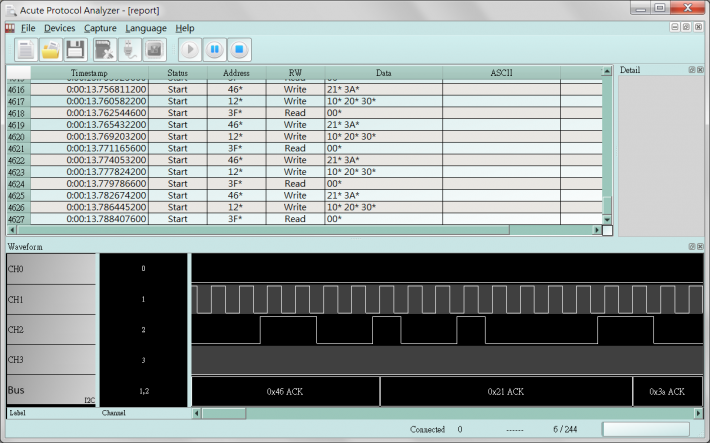Save the report with the floppy disk icon
Screen dimensions: 710x443
(x=75, y=49)
